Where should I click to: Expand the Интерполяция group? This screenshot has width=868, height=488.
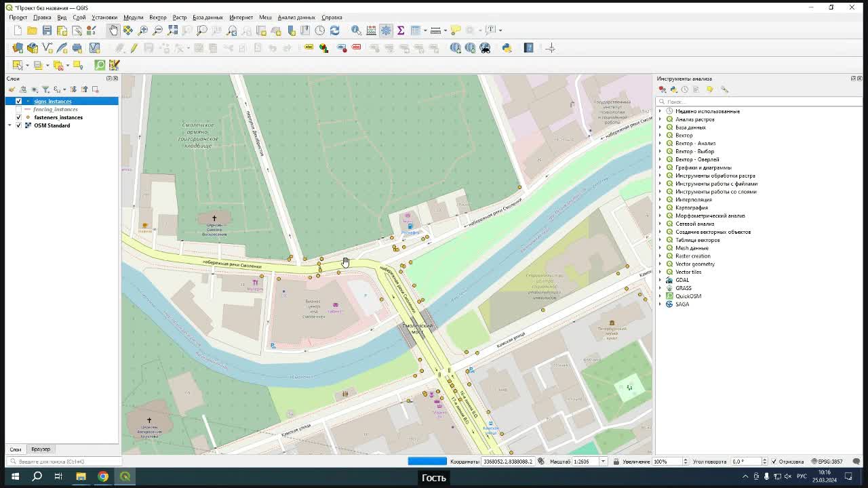coord(660,199)
